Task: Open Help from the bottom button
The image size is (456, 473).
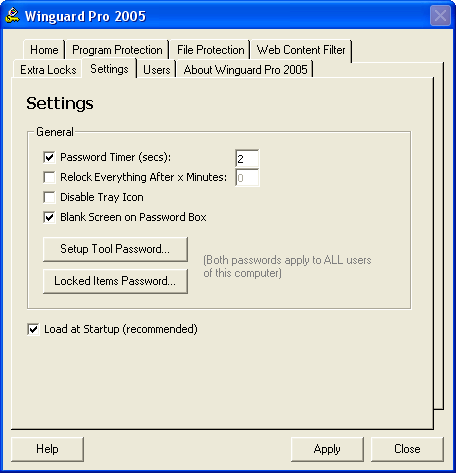Action: [x=47, y=449]
